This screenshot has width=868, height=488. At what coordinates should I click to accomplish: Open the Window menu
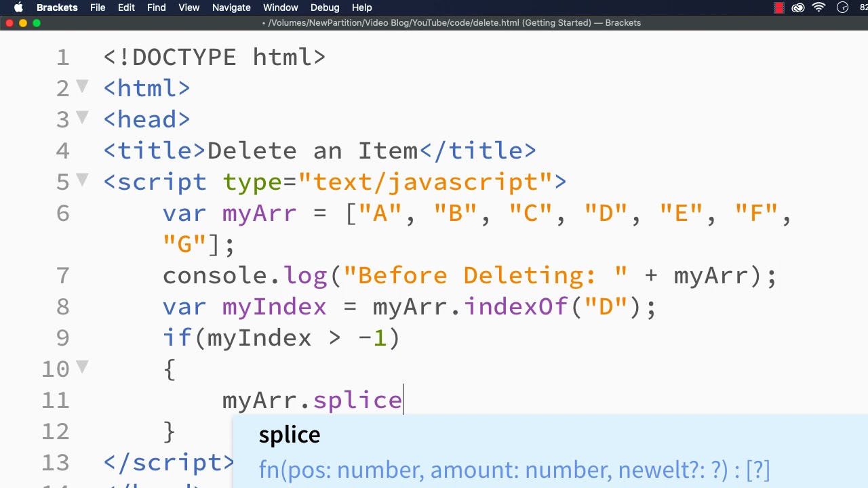(281, 7)
